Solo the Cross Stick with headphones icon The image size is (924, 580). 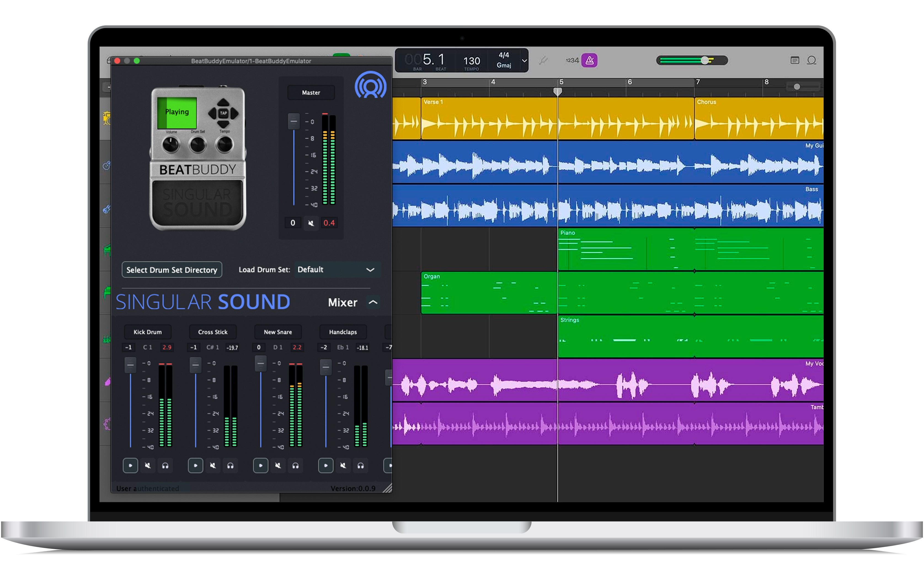(230, 465)
